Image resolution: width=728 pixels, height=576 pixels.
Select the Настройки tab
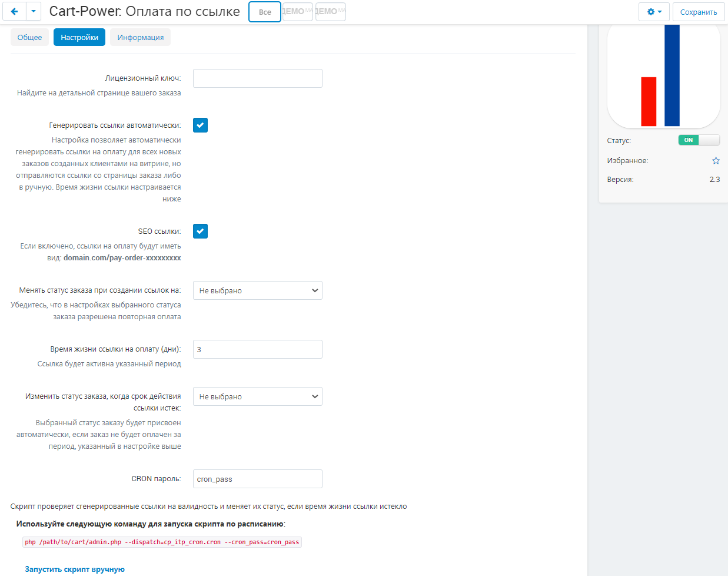(79, 37)
